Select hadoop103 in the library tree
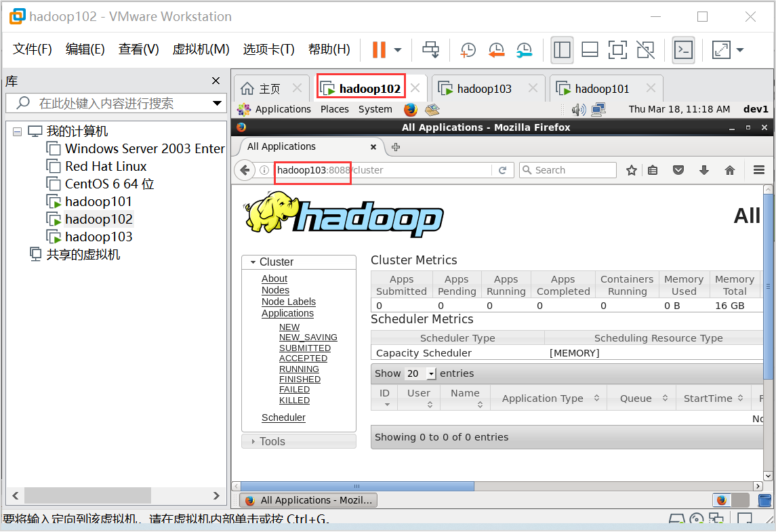Viewport: 776px width, 532px height. point(98,237)
